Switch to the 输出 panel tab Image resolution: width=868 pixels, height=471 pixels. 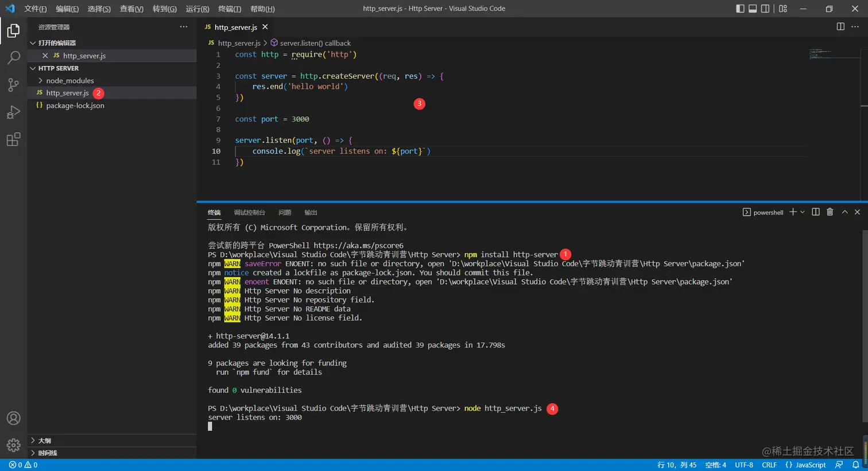pyautogui.click(x=311, y=212)
